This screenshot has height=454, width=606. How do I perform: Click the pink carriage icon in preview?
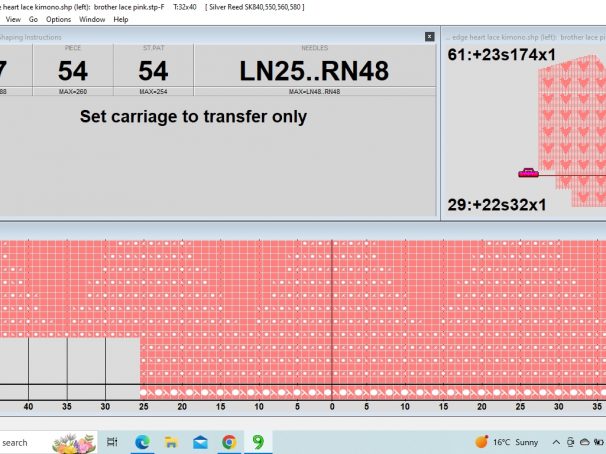click(528, 173)
